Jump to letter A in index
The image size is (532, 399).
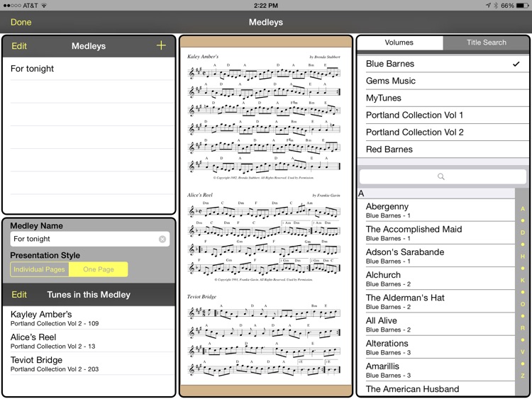point(523,209)
